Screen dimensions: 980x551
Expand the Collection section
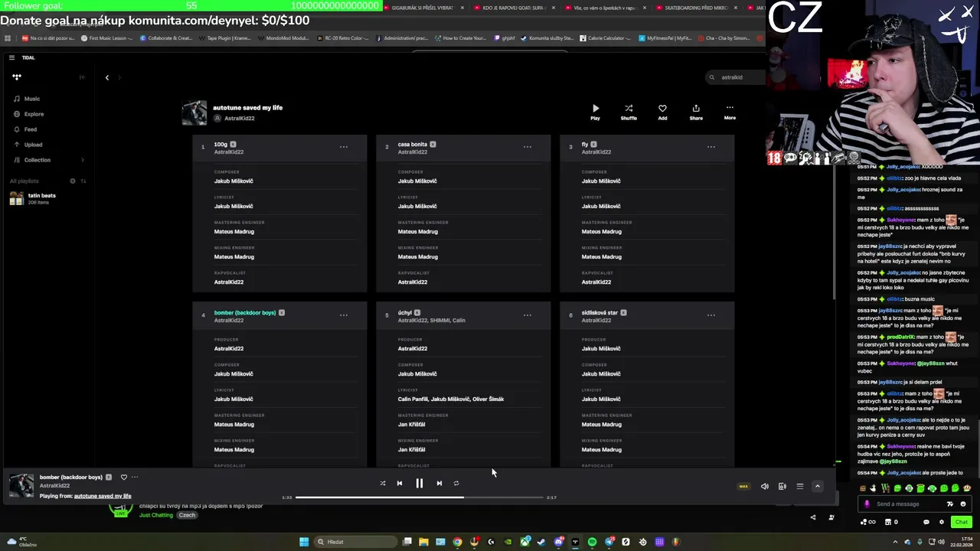tap(83, 160)
